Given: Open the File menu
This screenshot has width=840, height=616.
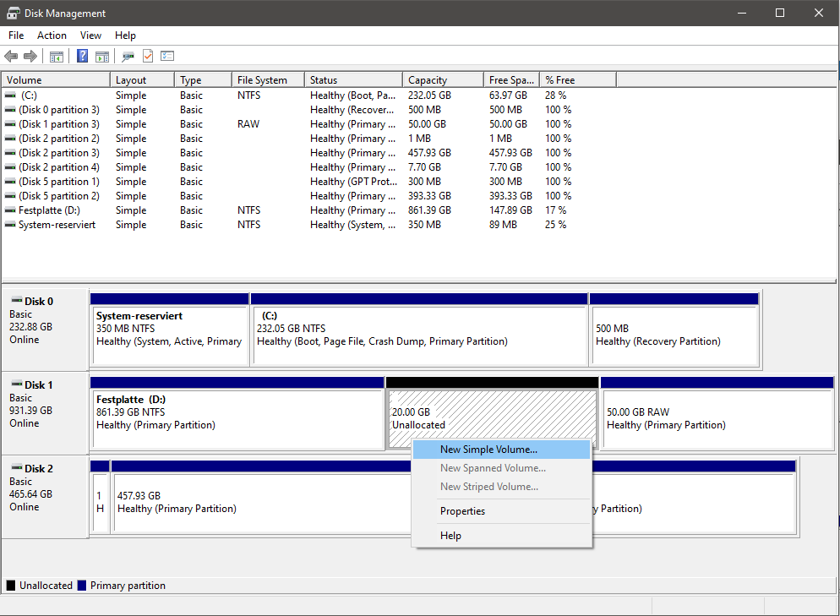Looking at the screenshot, I should [x=16, y=35].
